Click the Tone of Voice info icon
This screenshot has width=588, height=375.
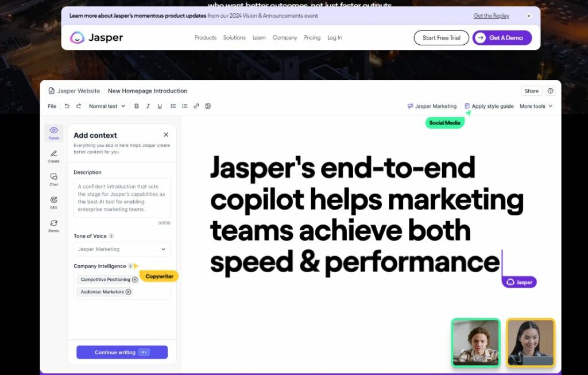point(111,236)
